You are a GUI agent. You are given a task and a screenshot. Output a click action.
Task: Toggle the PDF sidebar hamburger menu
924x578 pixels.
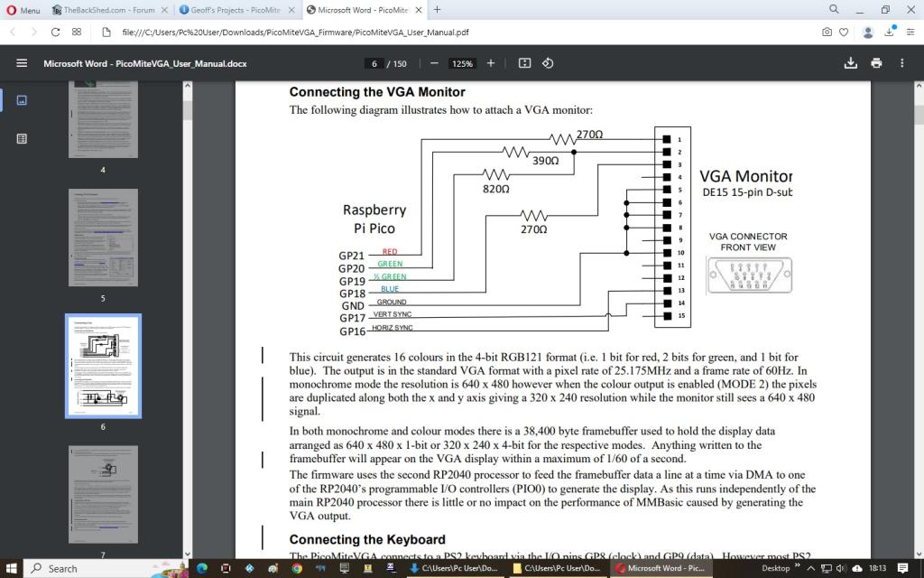click(x=22, y=63)
